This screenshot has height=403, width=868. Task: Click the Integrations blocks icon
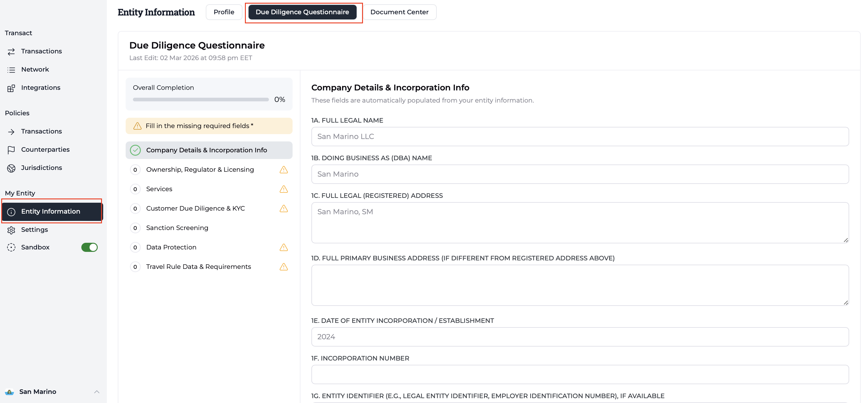point(11,88)
